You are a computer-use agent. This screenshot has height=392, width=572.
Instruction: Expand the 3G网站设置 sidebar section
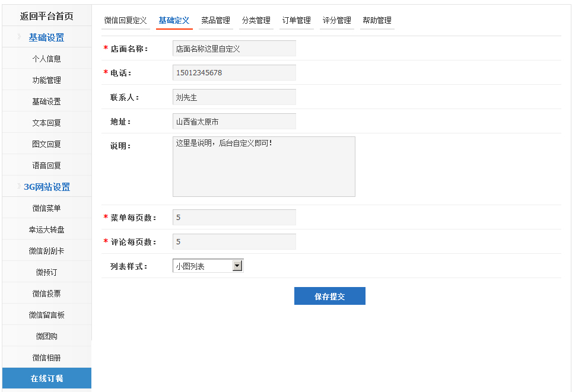click(46, 187)
